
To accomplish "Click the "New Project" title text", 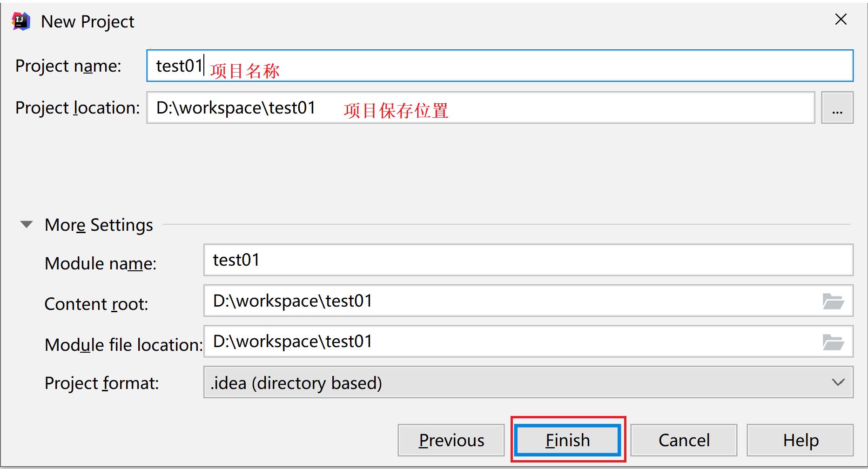I will (x=87, y=22).
